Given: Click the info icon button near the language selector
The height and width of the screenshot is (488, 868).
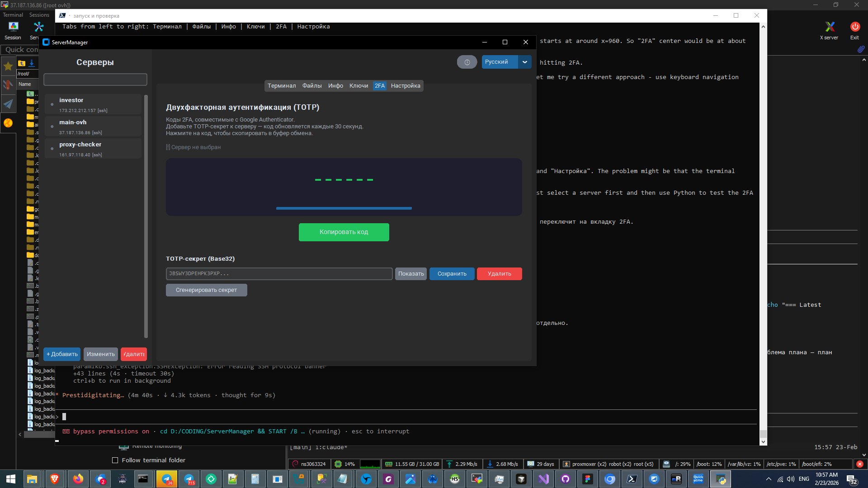Looking at the screenshot, I should pyautogui.click(x=467, y=62).
